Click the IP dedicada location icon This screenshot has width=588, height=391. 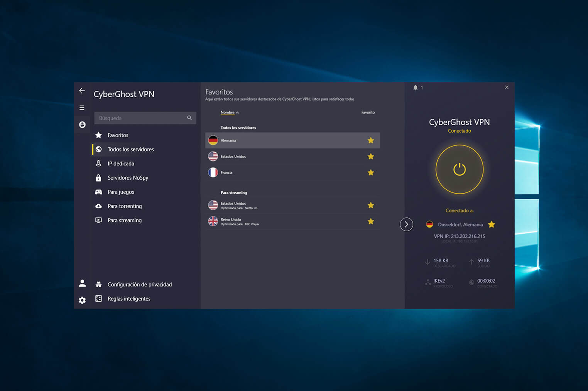click(x=98, y=163)
